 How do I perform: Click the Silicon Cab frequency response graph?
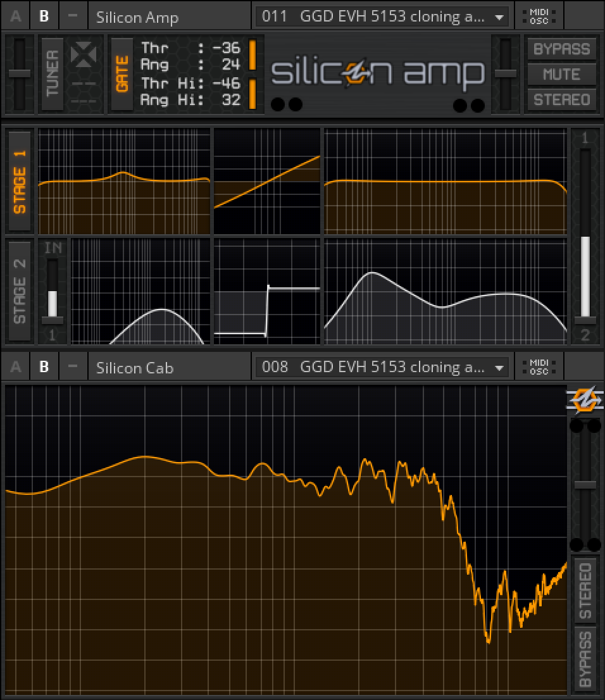point(286,539)
